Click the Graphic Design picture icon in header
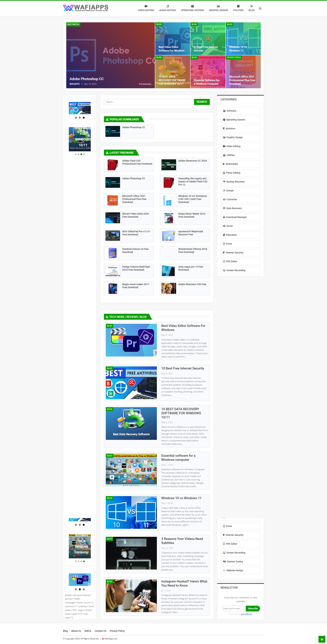 click(218, 6)
